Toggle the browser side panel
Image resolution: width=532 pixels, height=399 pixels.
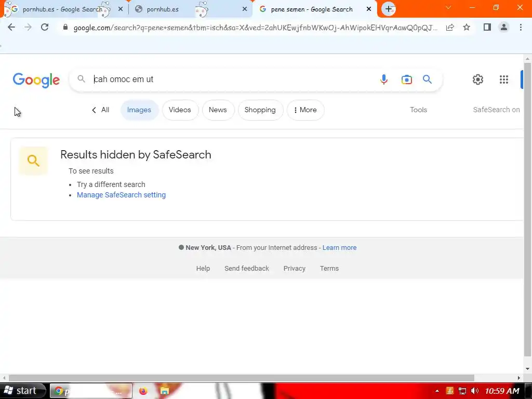[487, 27]
